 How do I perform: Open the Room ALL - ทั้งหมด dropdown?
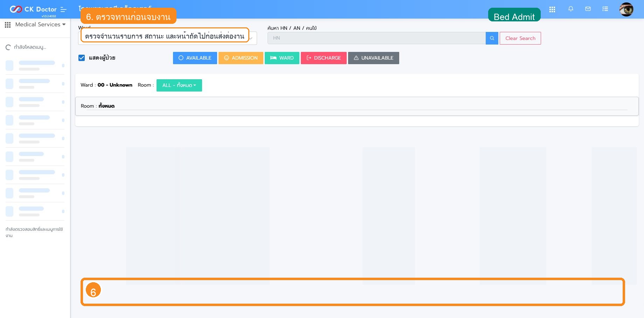(179, 85)
